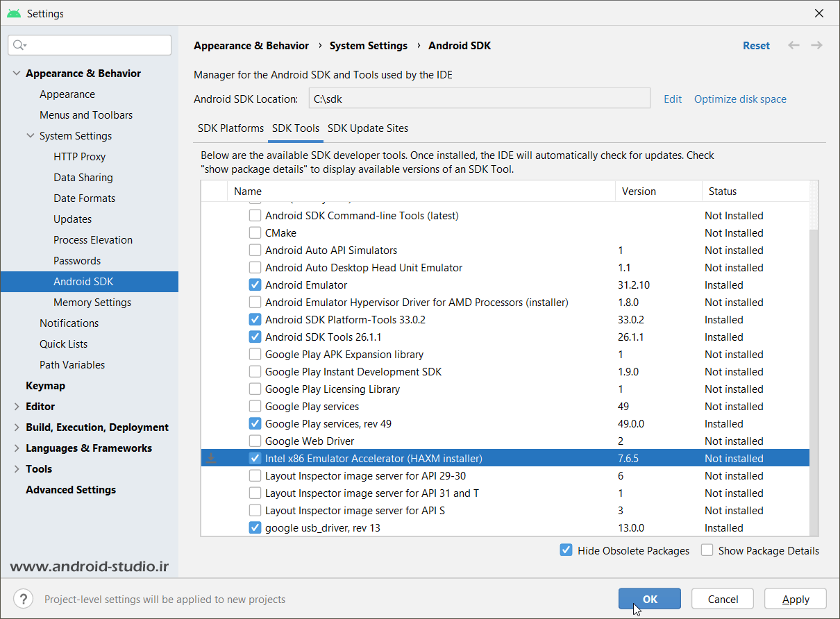Uncheck Android SDK Tools 26.1.1
The width and height of the screenshot is (840, 619).
point(255,337)
